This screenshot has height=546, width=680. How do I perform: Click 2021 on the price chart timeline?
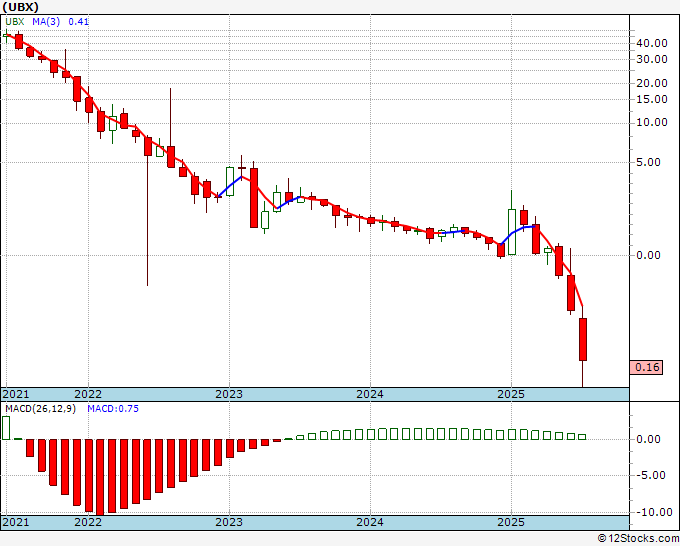[16, 394]
